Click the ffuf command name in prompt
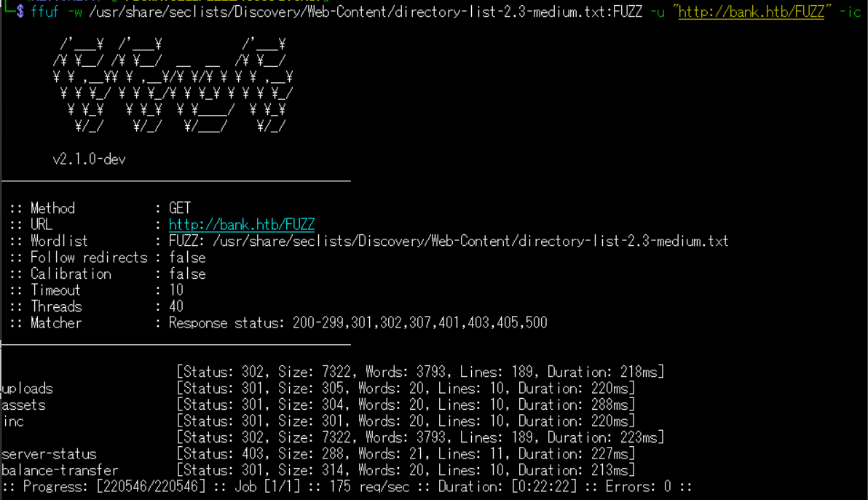 (x=45, y=12)
